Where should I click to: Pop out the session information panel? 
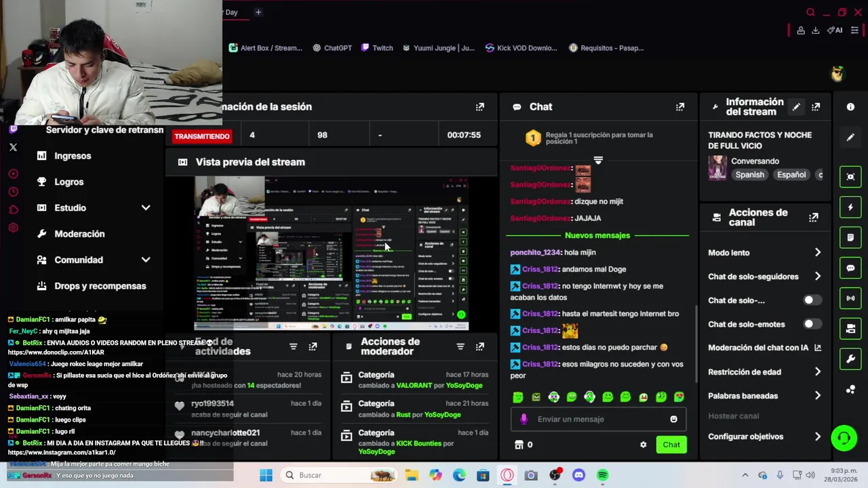tap(480, 106)
